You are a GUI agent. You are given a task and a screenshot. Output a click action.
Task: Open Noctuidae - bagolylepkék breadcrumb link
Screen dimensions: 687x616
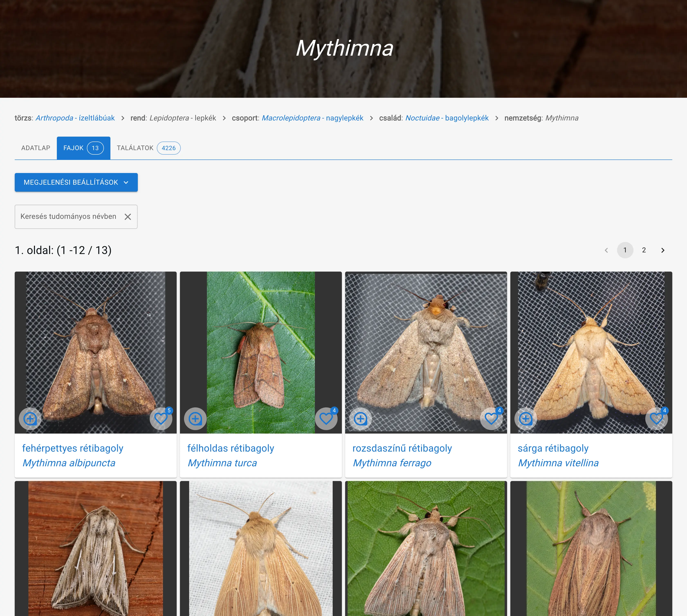pos(447,118)
